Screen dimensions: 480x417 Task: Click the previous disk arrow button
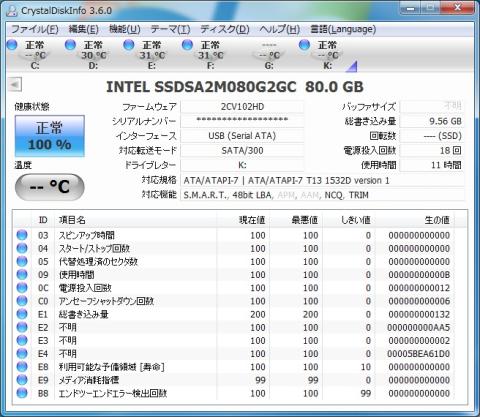pos(15,85)
